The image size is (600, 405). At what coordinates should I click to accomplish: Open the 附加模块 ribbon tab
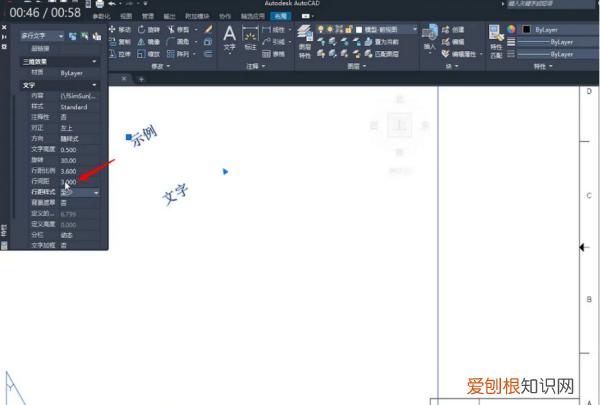tap(197, 16)
